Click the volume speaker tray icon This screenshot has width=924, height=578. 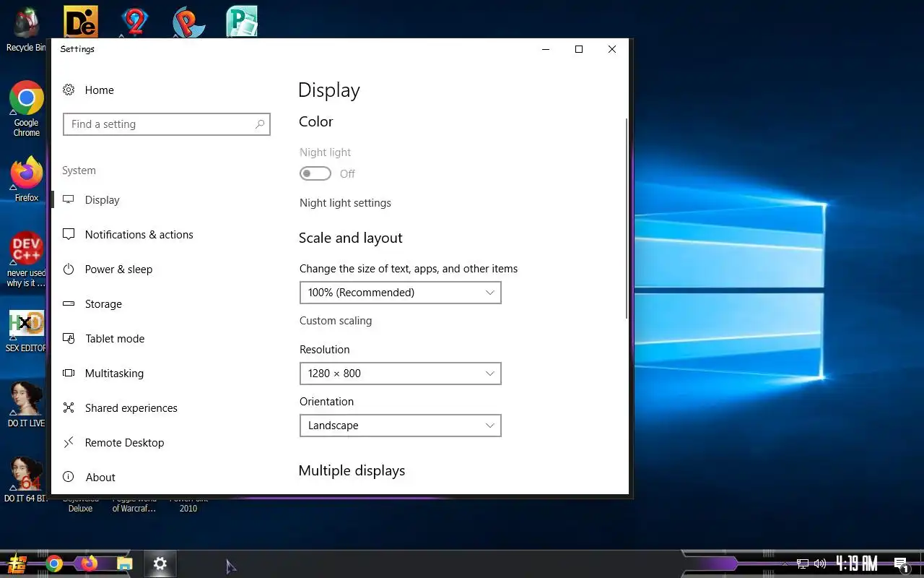(820, 564)
